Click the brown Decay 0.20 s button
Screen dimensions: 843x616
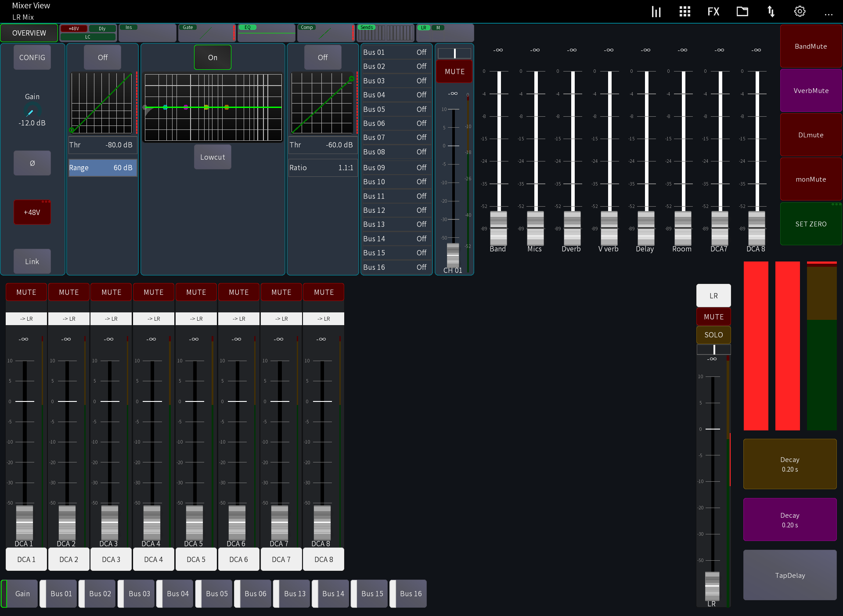pos(790,464)
